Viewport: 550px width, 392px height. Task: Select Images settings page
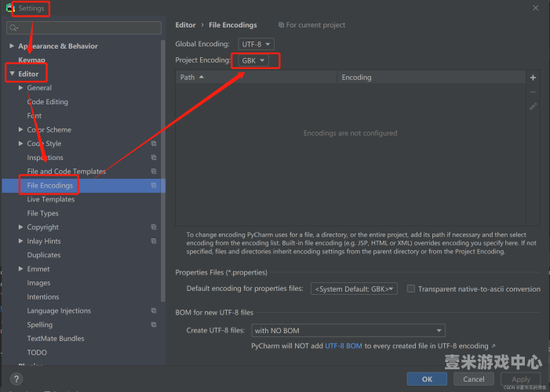pos(38,282)
